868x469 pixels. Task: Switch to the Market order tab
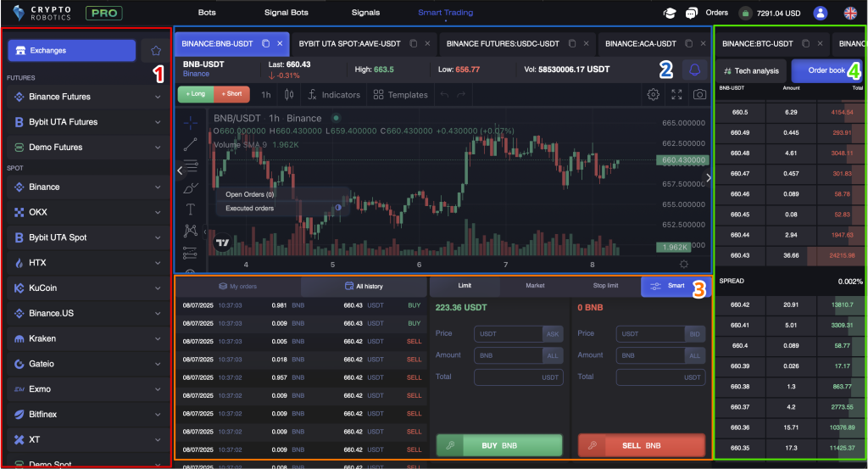pyautogui.click(x=535, y=286)
